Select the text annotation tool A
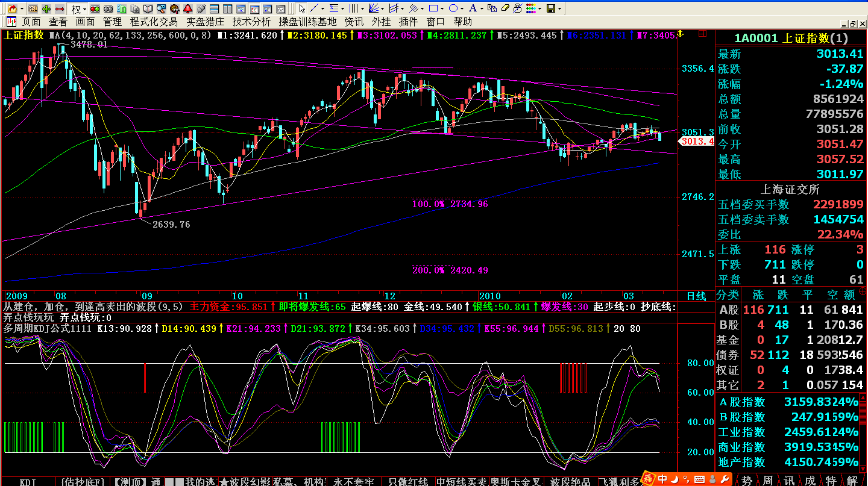868x486 pixels. pyautogui.click(x=472, y=8)
